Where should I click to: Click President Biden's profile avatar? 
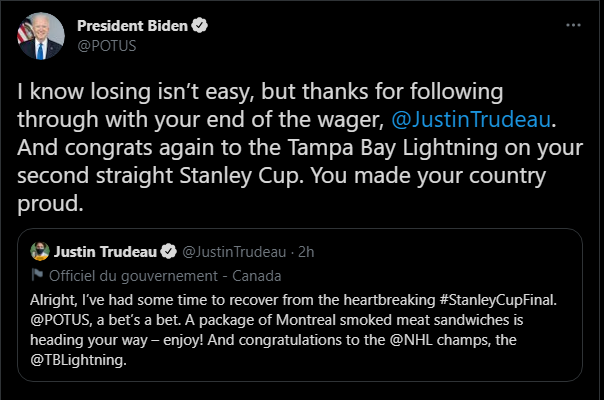(37, 36)
